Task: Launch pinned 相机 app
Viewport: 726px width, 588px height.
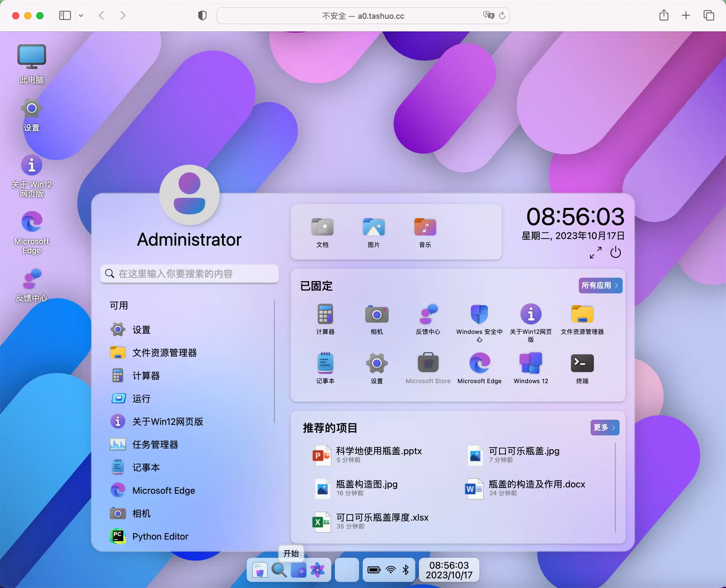Action: click(x=377, y=319)
